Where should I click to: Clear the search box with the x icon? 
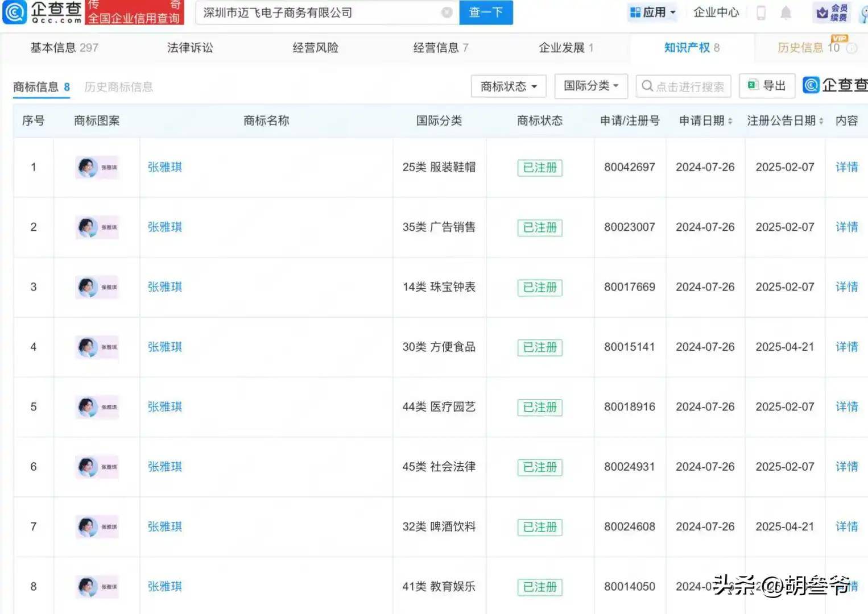tap(447, 13)
